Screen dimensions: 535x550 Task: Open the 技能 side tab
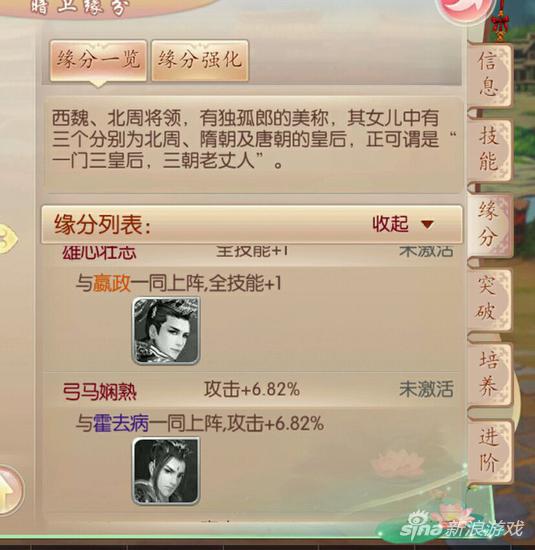pyautogui.click(x=489, y=150)
